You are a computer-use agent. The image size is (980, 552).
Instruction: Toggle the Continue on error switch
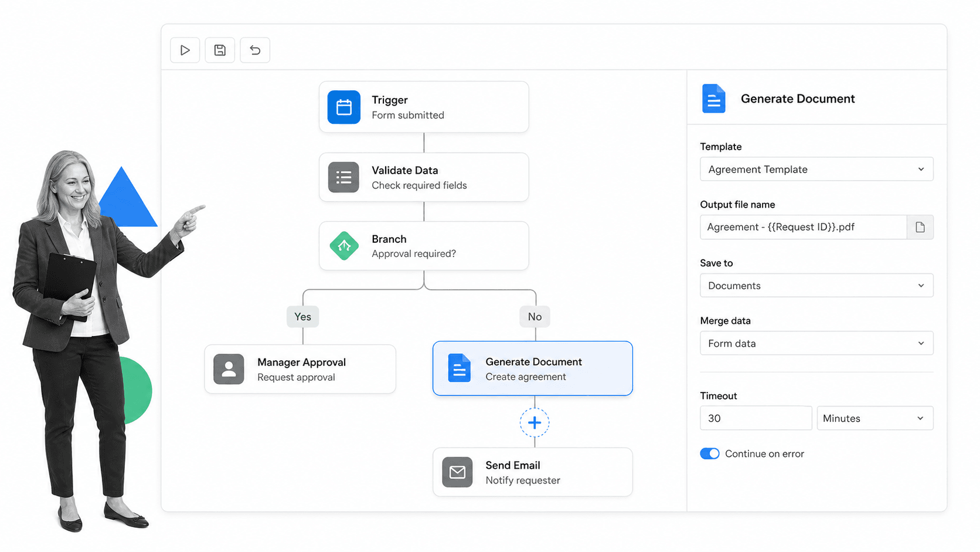[710, 453]
